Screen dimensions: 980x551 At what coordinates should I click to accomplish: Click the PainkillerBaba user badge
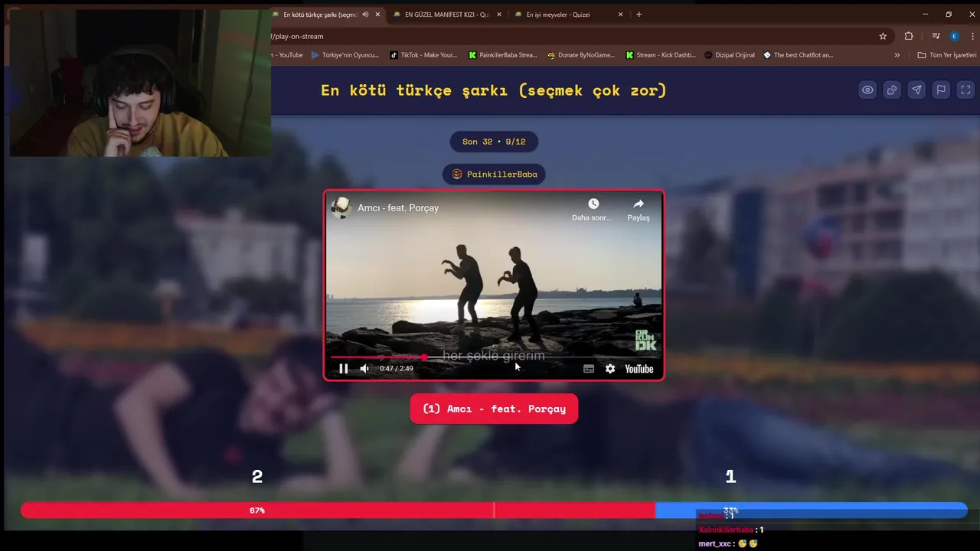point(494,174)
